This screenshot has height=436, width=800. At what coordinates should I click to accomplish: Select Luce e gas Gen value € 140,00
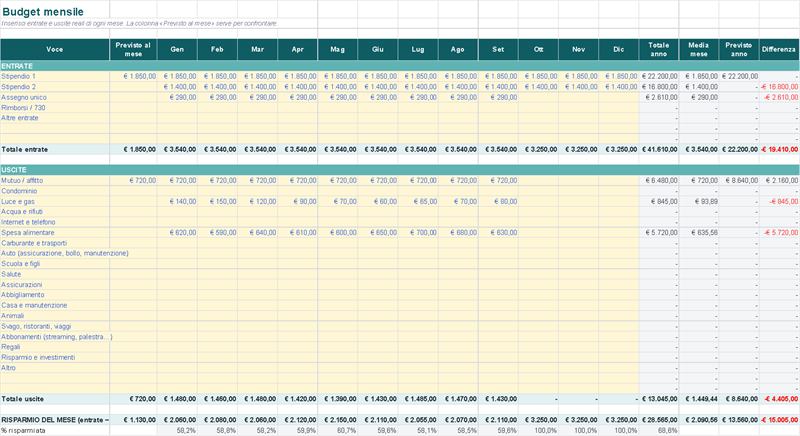coord(183,201)
